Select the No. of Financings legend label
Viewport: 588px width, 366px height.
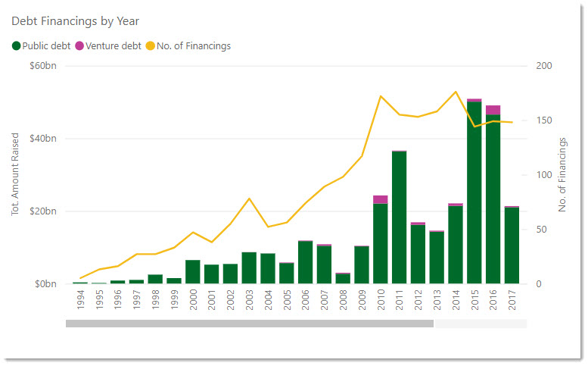pyautogui.click(x=194, y=46)
